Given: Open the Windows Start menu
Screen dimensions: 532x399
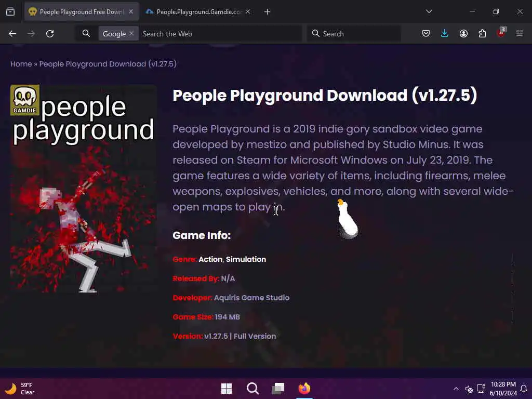Looking at the screenshot, I should click(x=227, y=389).
